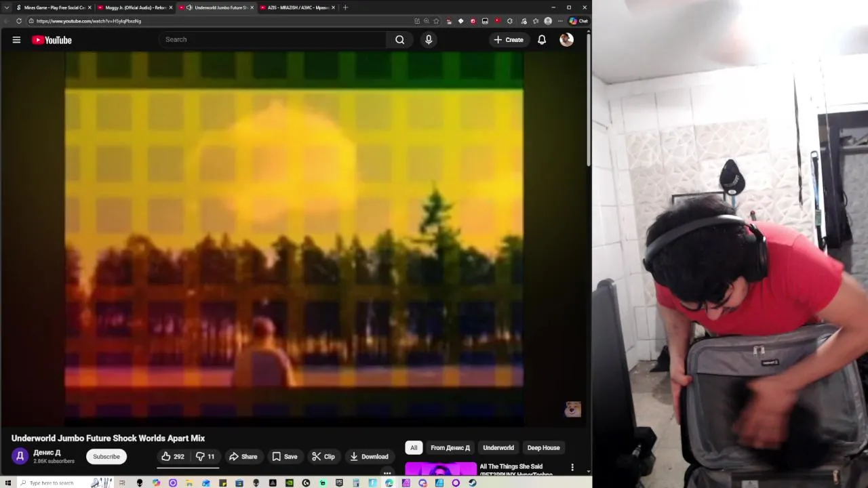This screenshot has width=868, height=488.
Task: Switch to the AZIS - MRAZISH browser tab
Action: (298, 7)
